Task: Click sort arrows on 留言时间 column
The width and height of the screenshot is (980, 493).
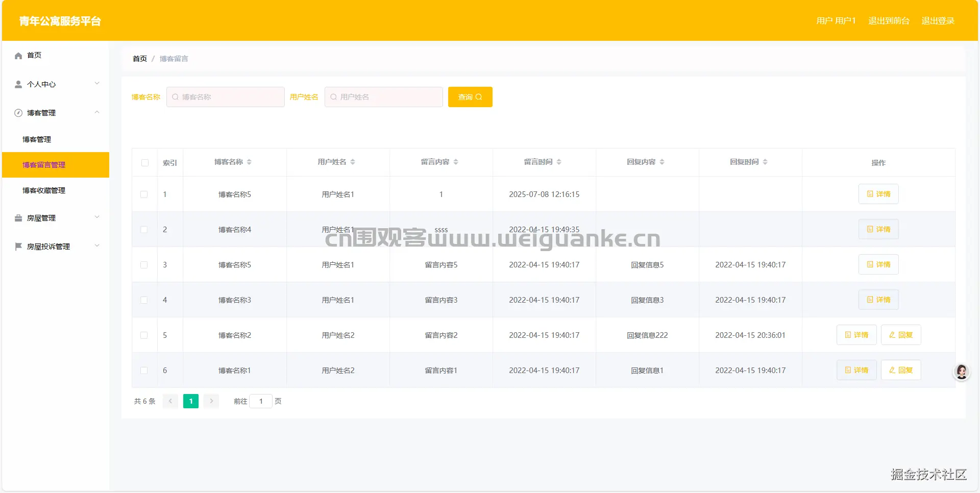Action: coord(559,162)
